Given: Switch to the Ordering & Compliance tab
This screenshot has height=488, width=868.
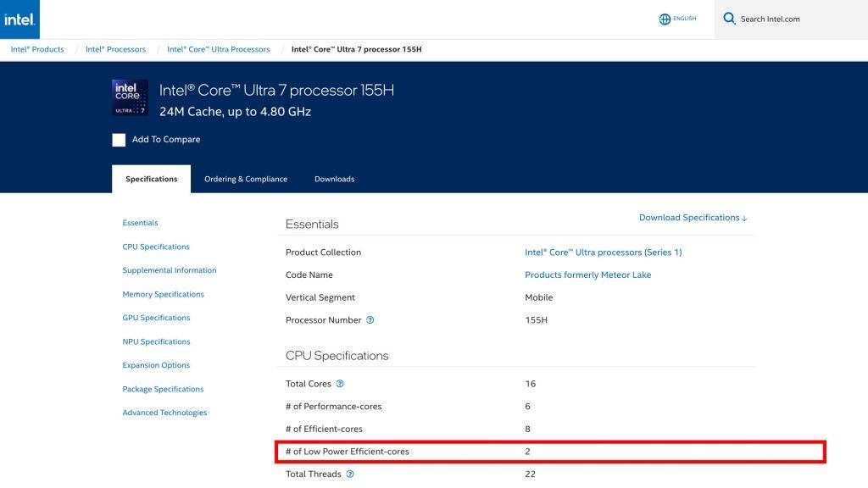Looking at the screenshot, I should pyautogui.click(x=246, y=179).
